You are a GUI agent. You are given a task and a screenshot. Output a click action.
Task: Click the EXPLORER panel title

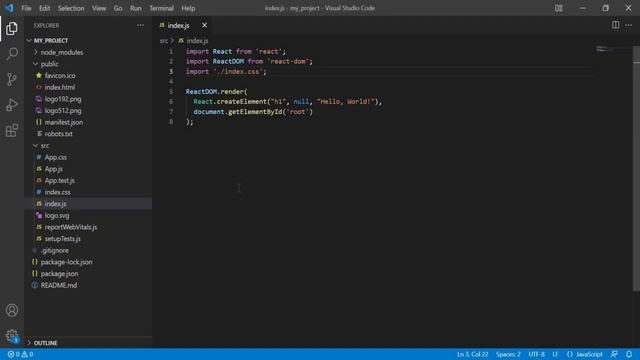[x=46, y=25]
